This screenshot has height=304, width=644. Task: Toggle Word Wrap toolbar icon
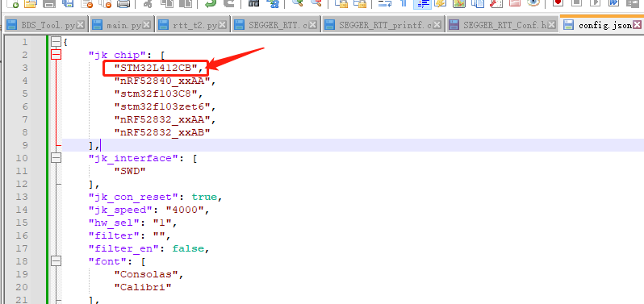pos(385,3)
